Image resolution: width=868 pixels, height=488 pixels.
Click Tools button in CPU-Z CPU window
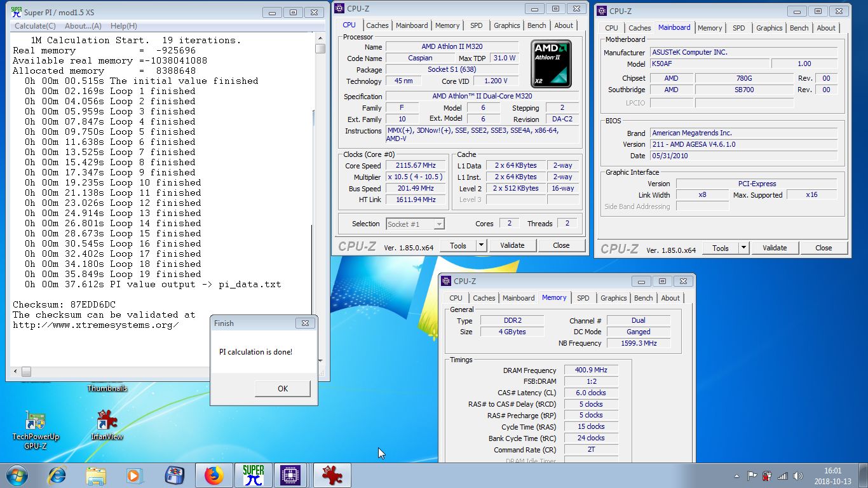[458, 245]
